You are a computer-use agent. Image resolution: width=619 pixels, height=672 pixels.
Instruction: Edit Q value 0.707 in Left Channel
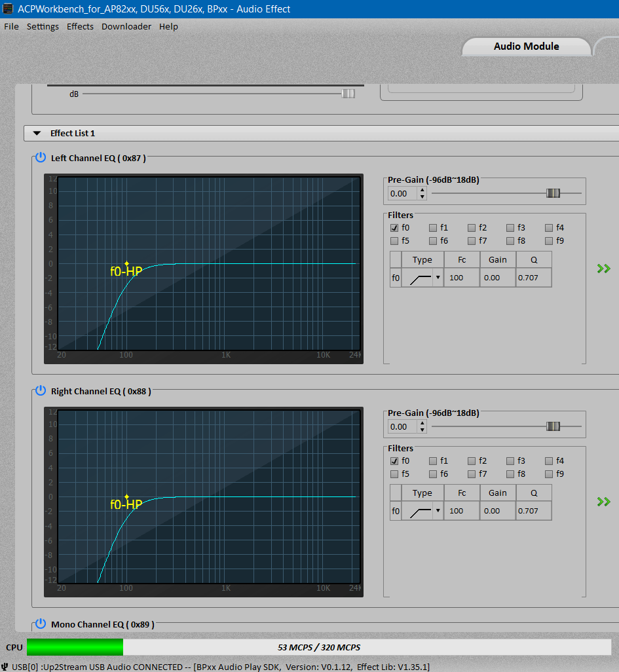pyautogui.click(x=534, y=278)
